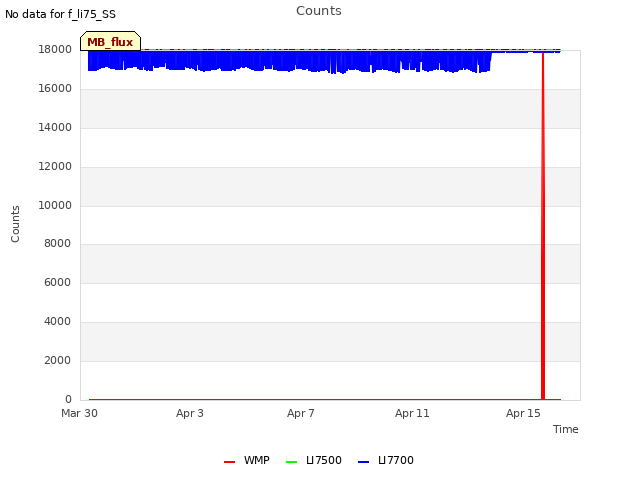The width and height of the screenshot is (640, 480).
Task: Click the blue LI7700 legend color marker
Action: pos(363,462)
